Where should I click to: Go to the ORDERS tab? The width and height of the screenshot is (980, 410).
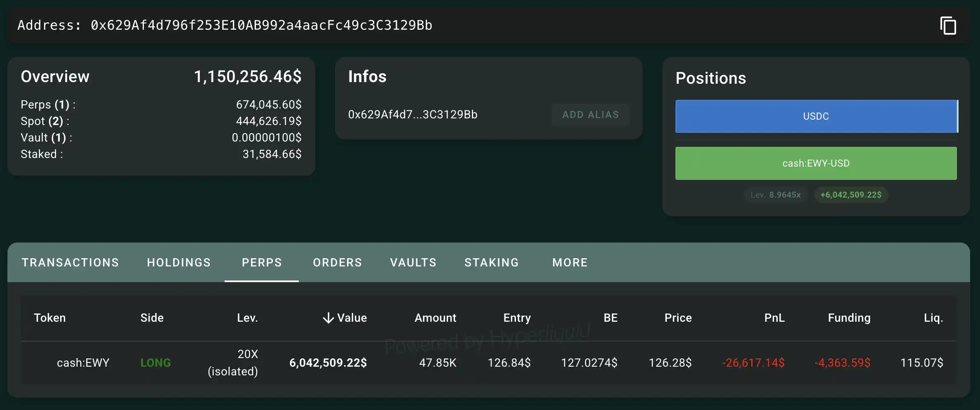tap(338, 263)
